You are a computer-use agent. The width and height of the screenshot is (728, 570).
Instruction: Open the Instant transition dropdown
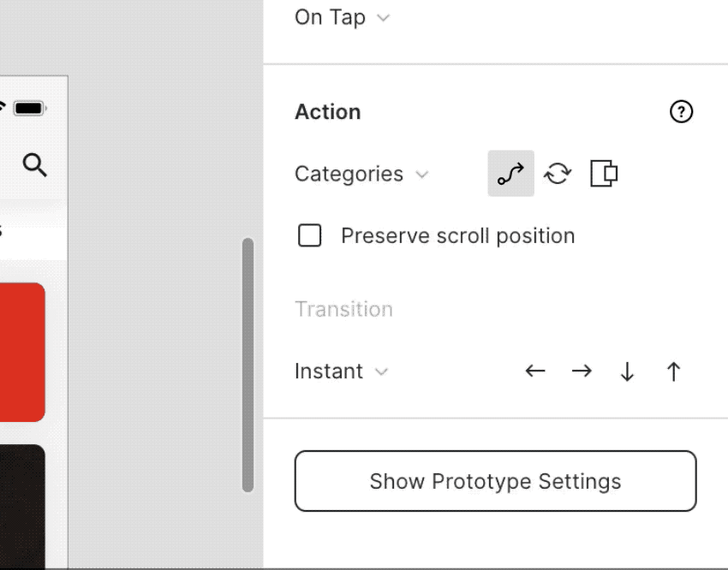pyautogui.click(x=341, y=371)
